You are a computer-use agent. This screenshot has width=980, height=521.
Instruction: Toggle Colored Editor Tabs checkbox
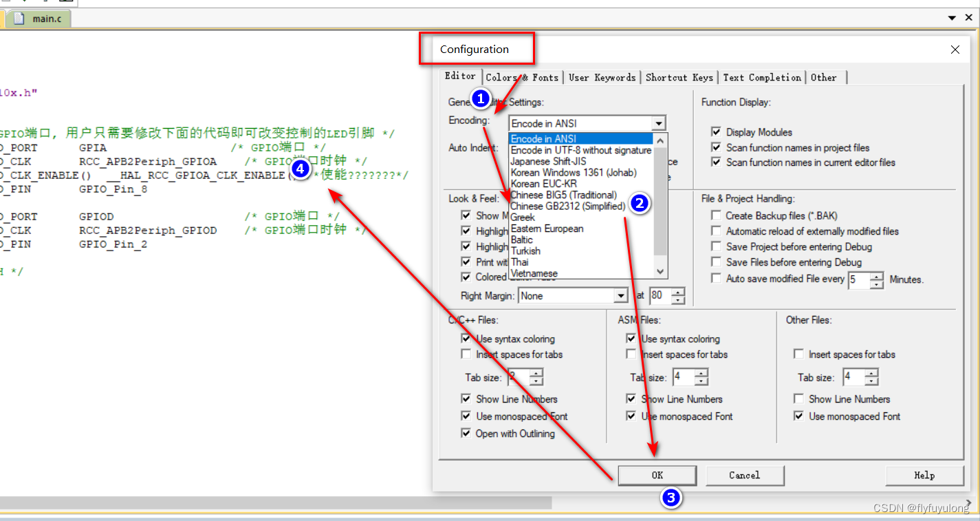point(466,277)
